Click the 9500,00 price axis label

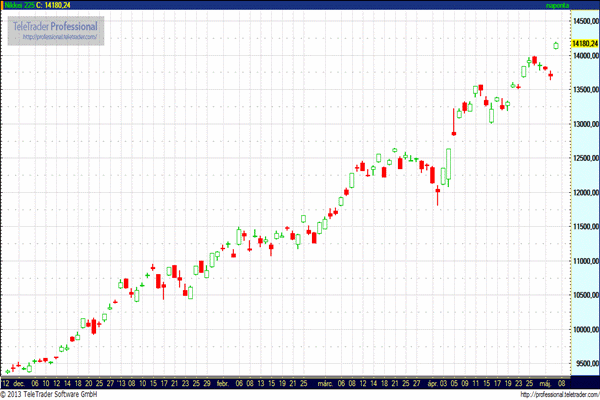coord(583,364)
